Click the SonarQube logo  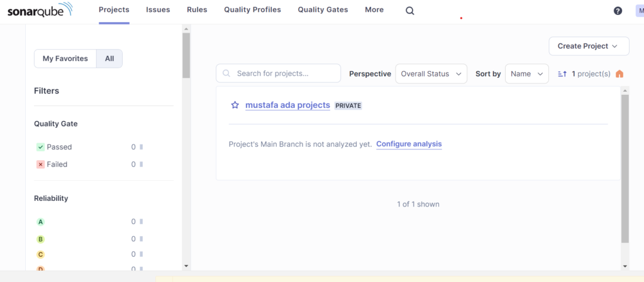tap(40, 10)
